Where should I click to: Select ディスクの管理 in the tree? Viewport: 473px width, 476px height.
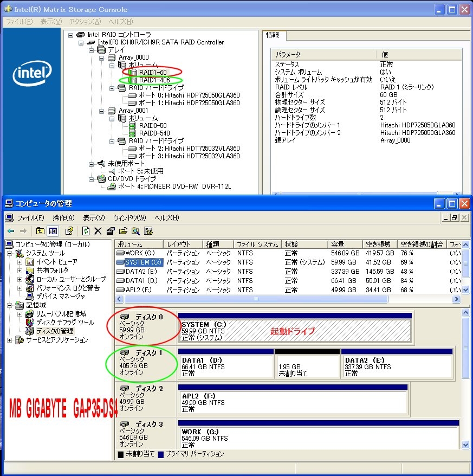coord(55,331)
